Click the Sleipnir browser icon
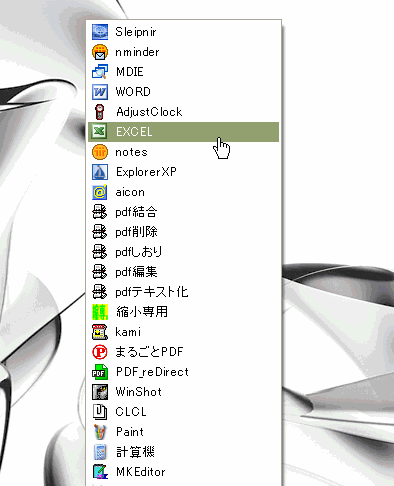The width and height of the screenshot is (394, 486). (x=100, y=32)
